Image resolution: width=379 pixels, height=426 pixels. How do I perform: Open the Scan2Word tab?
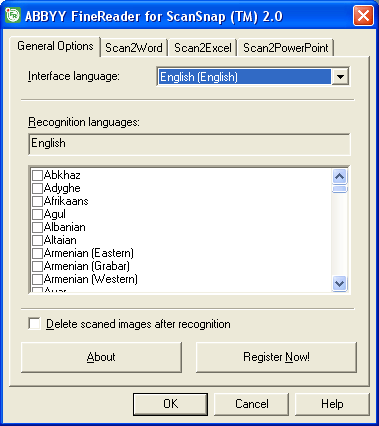coord(134,48)
